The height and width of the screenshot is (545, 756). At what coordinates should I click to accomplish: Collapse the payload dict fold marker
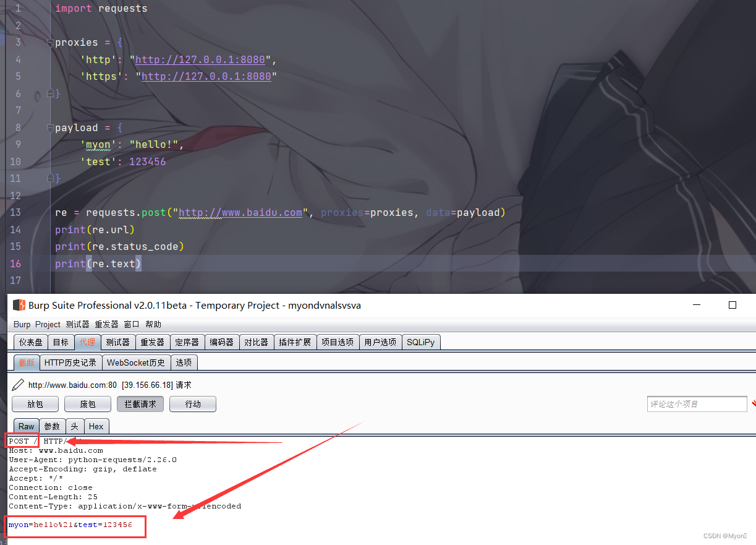(49, 128)
